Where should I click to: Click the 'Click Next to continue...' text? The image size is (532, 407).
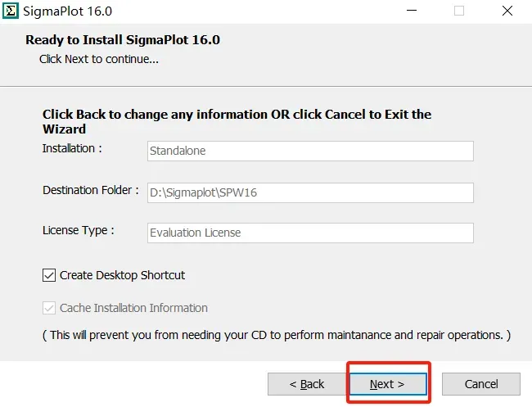[99, 59]
